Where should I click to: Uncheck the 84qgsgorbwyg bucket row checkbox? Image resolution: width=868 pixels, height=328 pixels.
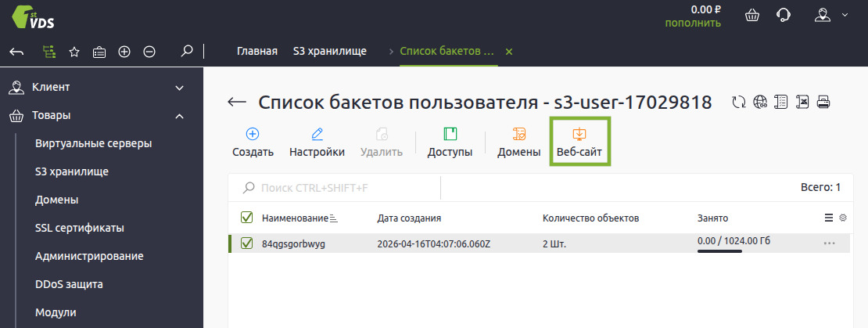click(x=247, y=243)
